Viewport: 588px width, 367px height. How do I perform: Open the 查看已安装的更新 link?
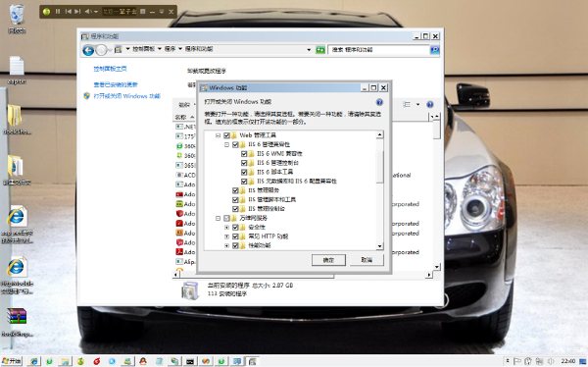point(116,84)
